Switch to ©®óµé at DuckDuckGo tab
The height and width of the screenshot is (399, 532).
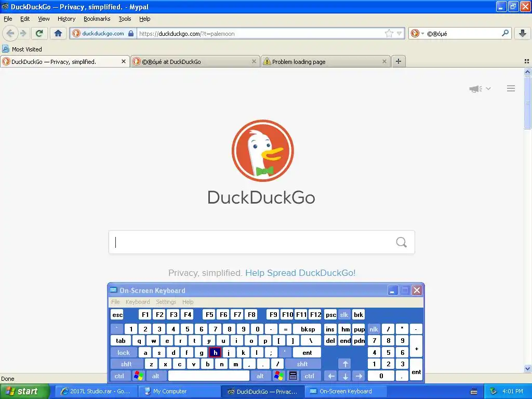point(195,61)
